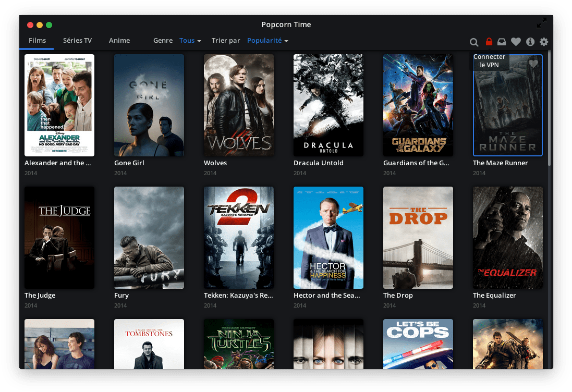Enable VPN protection by clicking the lock
Viewport: 572px width, 392px height.
(489, 41)
